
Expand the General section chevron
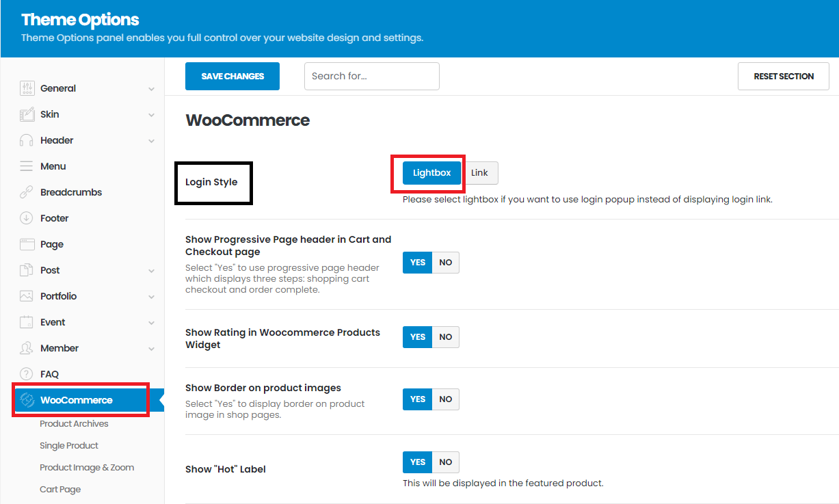coord(151,89)
